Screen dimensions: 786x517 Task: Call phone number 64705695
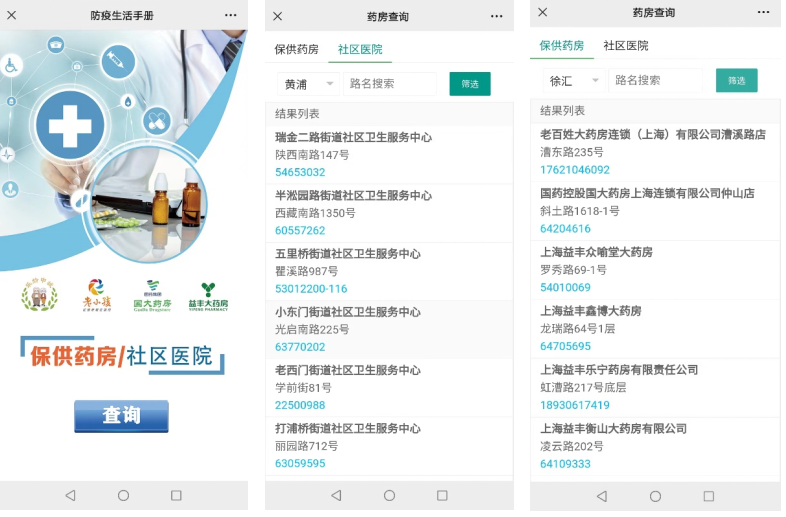coord(565,346)
